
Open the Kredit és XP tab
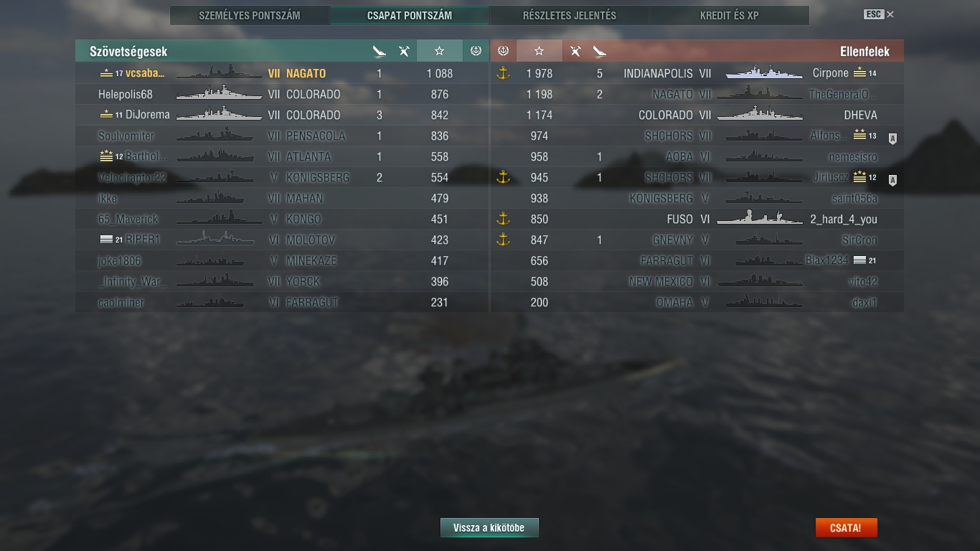730,16
